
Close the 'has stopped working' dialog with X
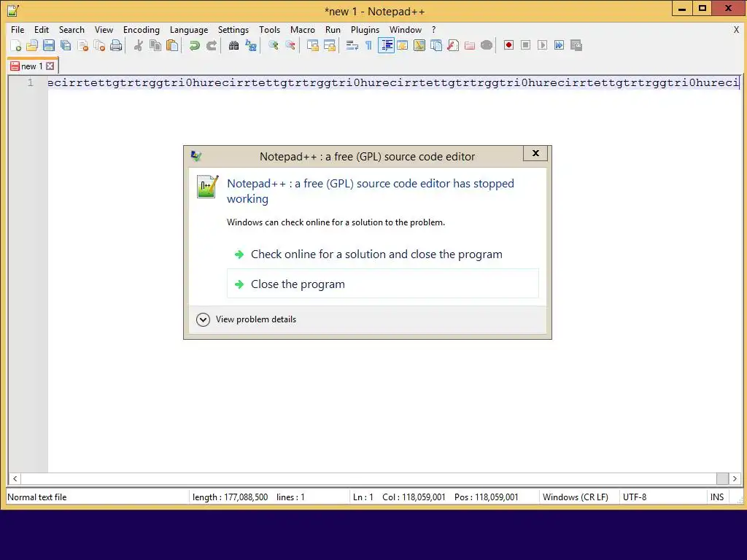pos(535,153)
